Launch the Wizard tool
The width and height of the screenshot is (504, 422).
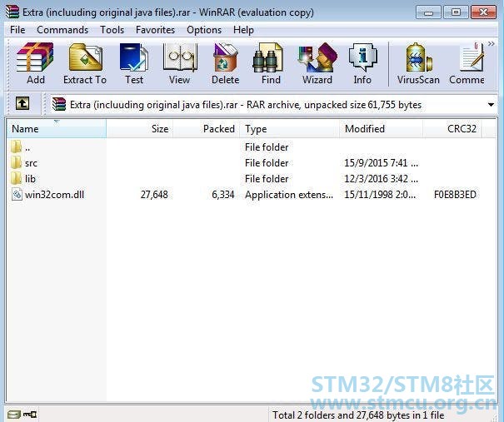click(x=317, y=57)
